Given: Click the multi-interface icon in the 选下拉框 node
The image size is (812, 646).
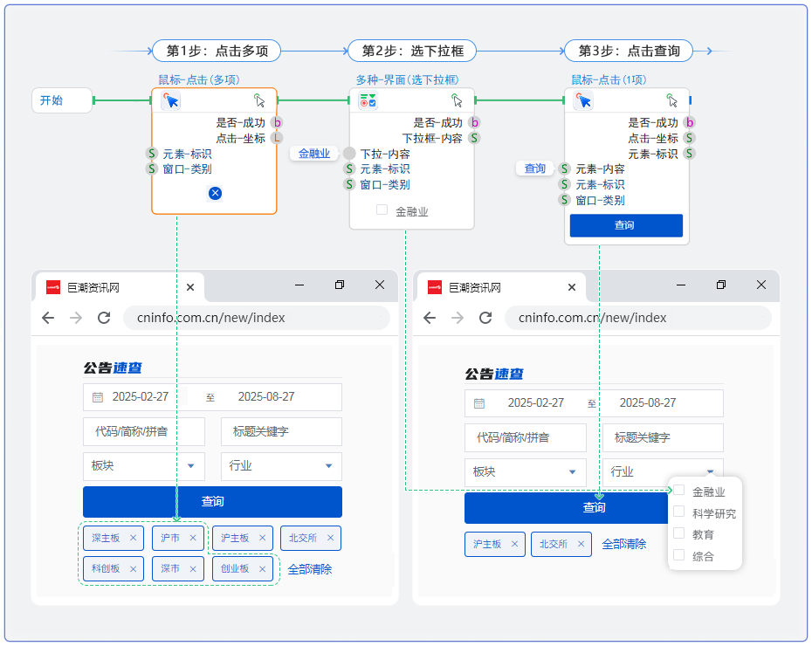Looking at the screenshot, I should coord(368,101).
